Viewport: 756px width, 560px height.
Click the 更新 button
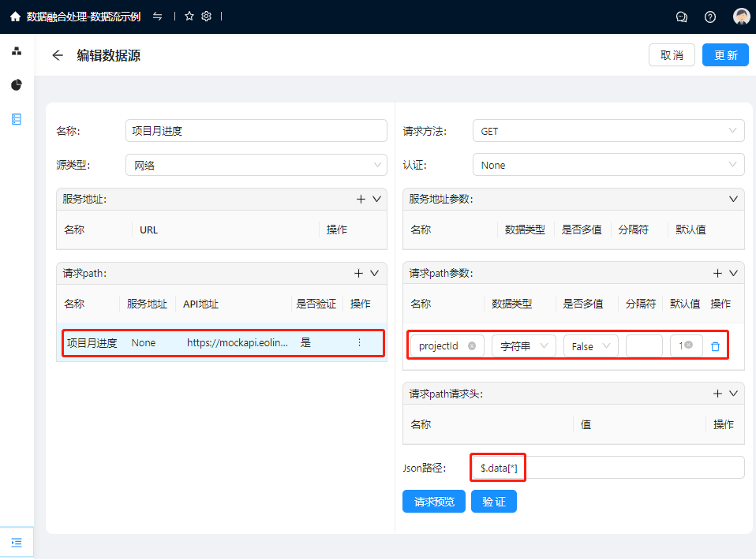click(725, 55)
